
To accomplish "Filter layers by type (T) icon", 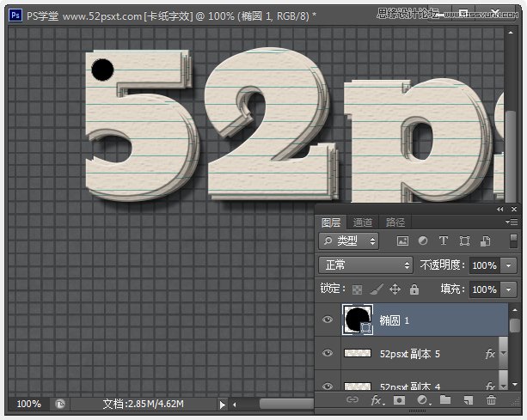I will click(444, 241).
